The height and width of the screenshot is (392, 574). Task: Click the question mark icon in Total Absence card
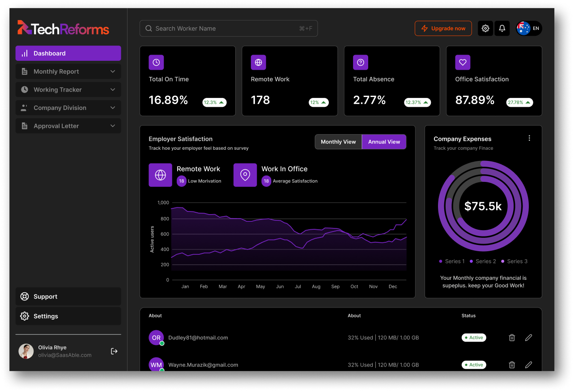pos(361,63)
